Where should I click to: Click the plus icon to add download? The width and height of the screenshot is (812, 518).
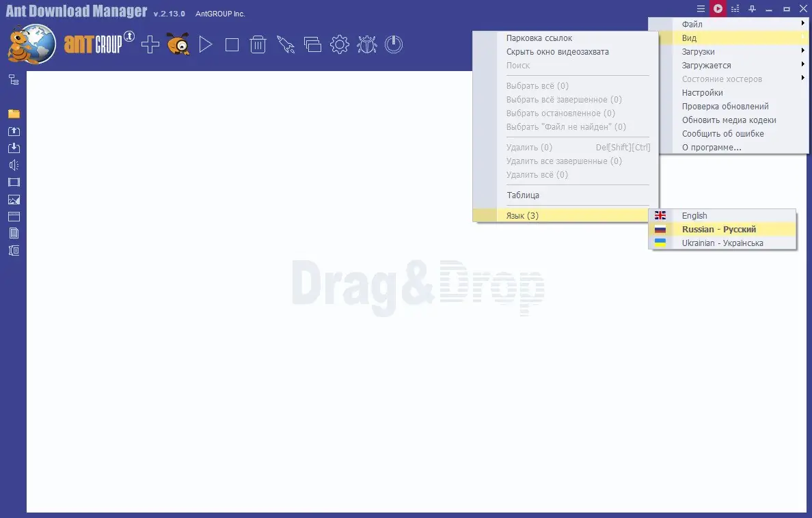tap(150, 44)
